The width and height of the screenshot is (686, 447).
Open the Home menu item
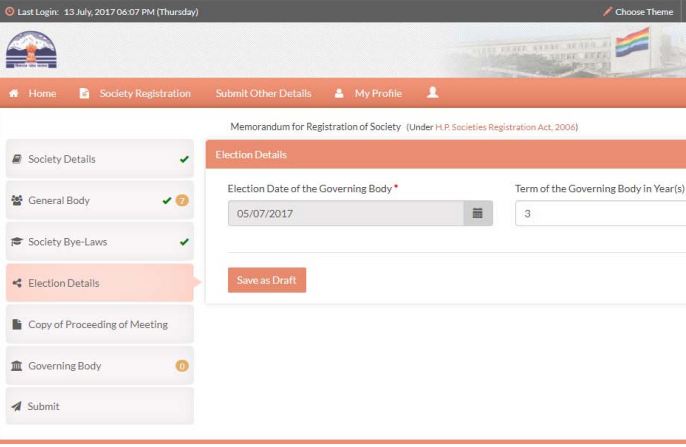tap(42, 93)
